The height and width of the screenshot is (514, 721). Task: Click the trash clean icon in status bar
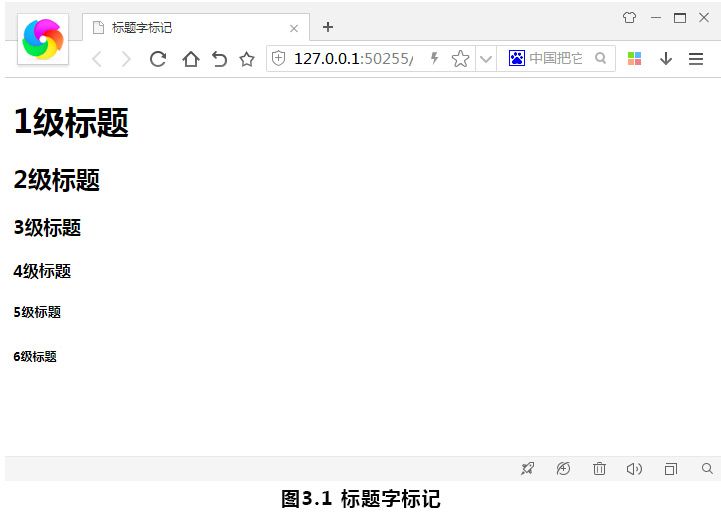(x=599, y=468)
